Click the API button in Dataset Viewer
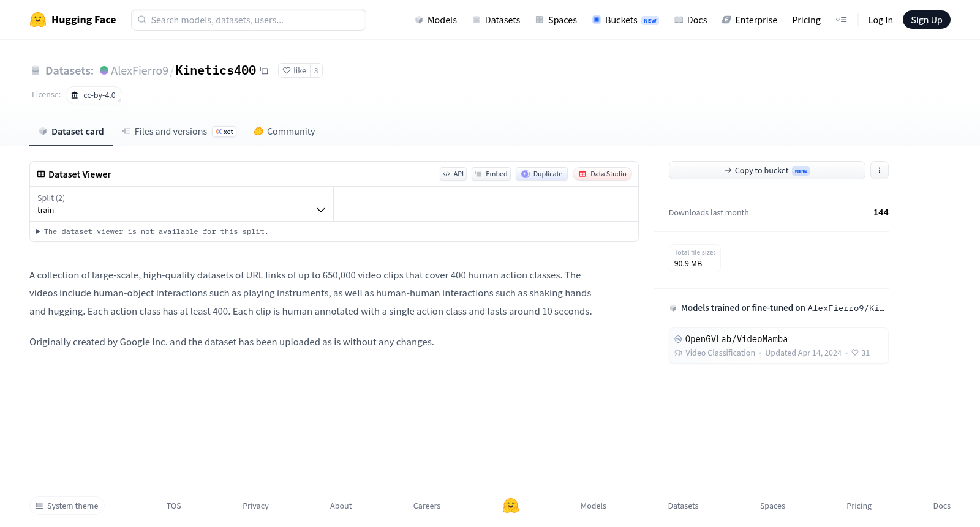Viewport: 980px width, 527px height. [453, 174]
